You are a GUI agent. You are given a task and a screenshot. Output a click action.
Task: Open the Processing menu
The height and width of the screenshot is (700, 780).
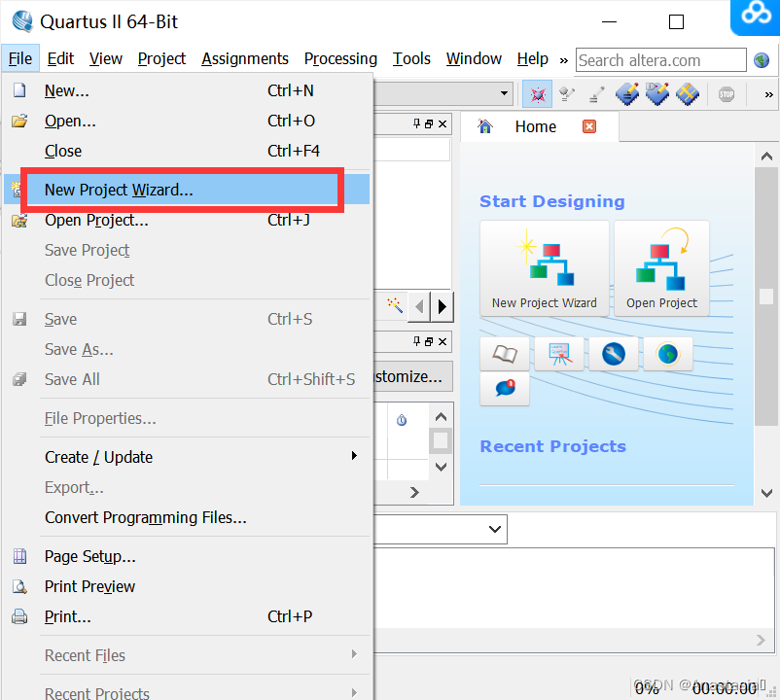click(x=340, y=58)
